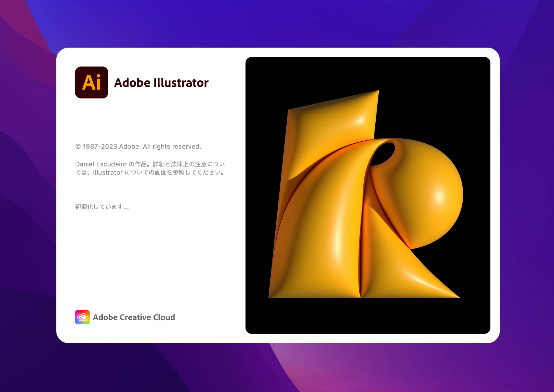Click the Adobe Creative Cloud rainbow icon
This screenshot has width=554, height=392.
pyautogui.click(x=82, y=317)
